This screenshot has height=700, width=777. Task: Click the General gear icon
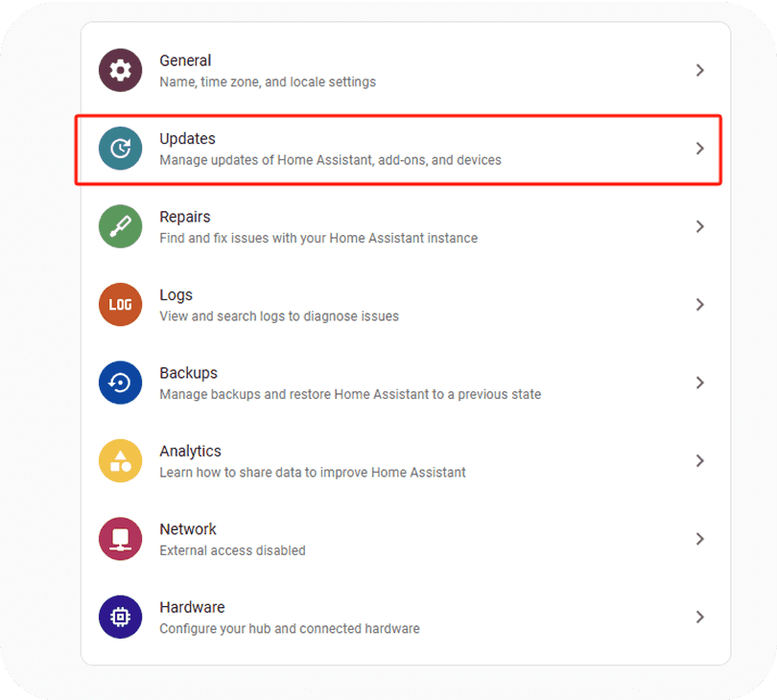click(120, 70)
